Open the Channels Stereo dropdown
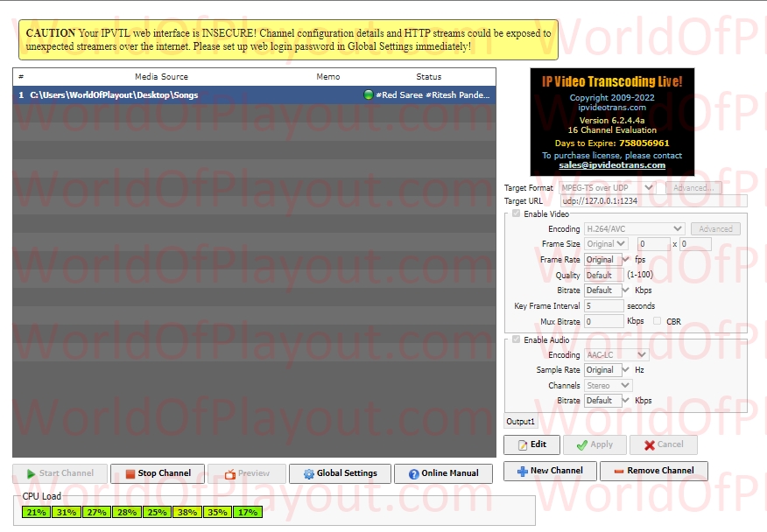This screenshot has width=767, height=532. coord(608,385)
